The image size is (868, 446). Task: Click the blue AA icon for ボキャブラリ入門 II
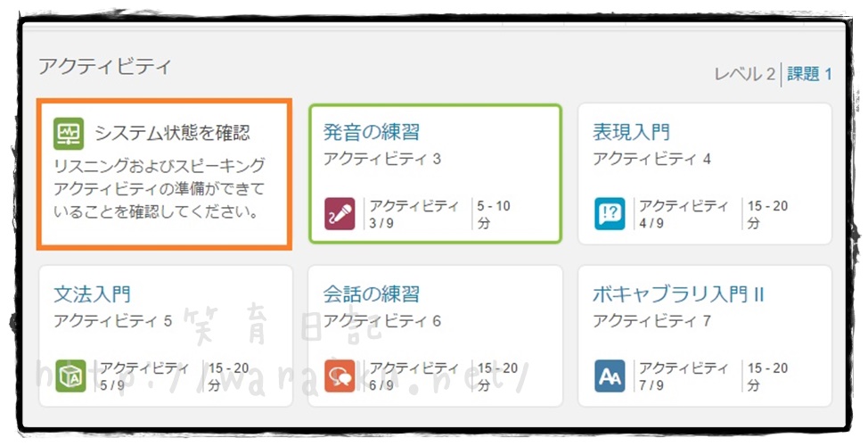coord(610,376)
